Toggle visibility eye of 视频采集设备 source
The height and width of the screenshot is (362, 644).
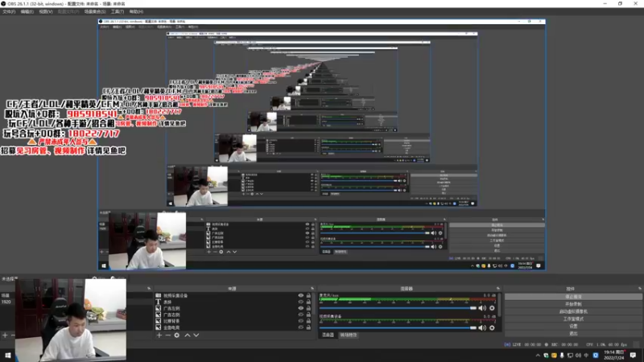click(x=300, y=295)
